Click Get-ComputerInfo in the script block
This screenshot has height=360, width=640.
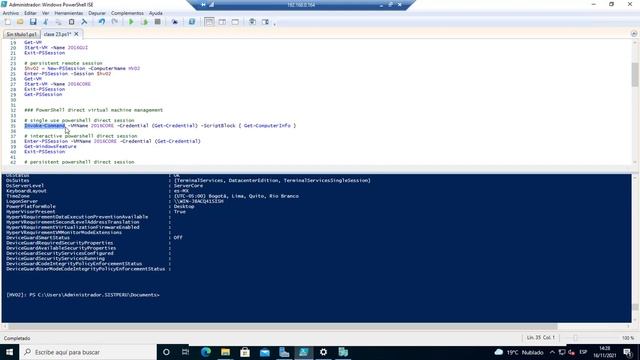[x=267, y=126]
